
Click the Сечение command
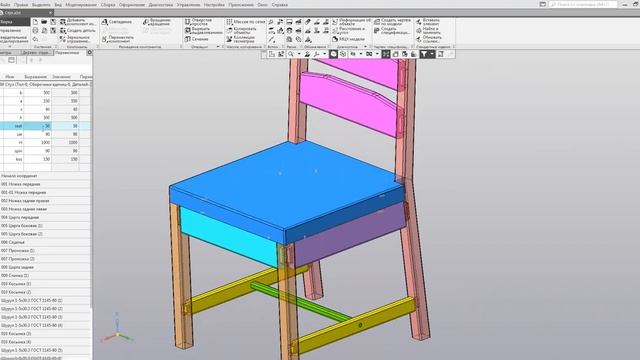pos(197,39)
